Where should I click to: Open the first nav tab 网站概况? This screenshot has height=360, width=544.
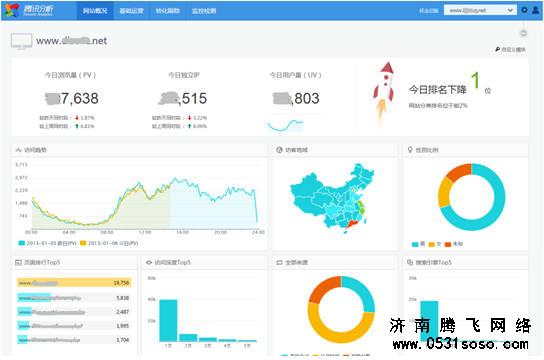(95, 11)
